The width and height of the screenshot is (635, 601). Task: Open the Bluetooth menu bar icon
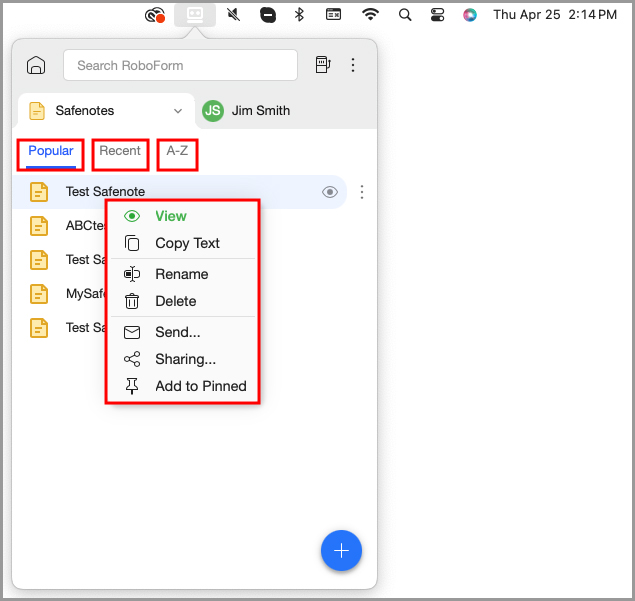299,15
